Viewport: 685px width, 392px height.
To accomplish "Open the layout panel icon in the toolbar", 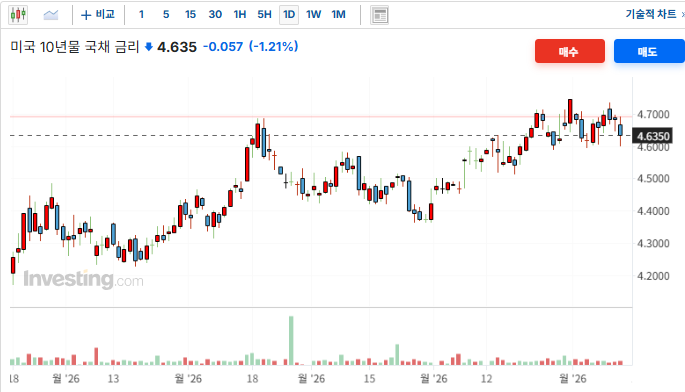I will [x=379, y=15].
